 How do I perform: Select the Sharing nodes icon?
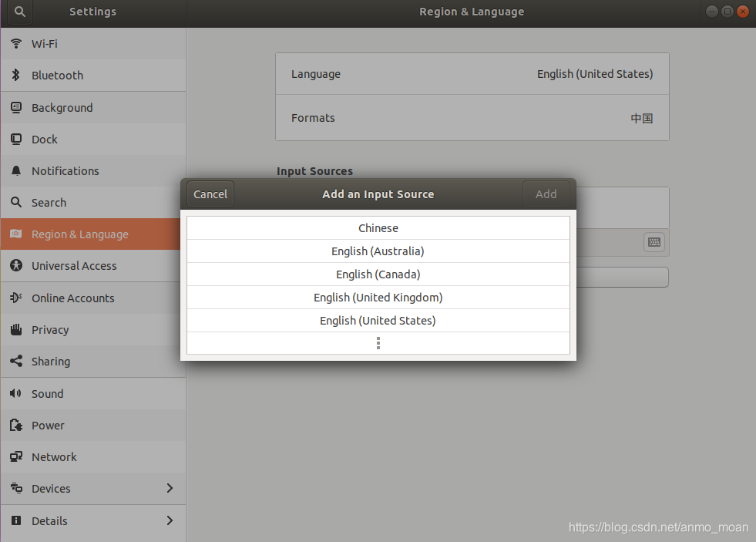tap(16, 361)
